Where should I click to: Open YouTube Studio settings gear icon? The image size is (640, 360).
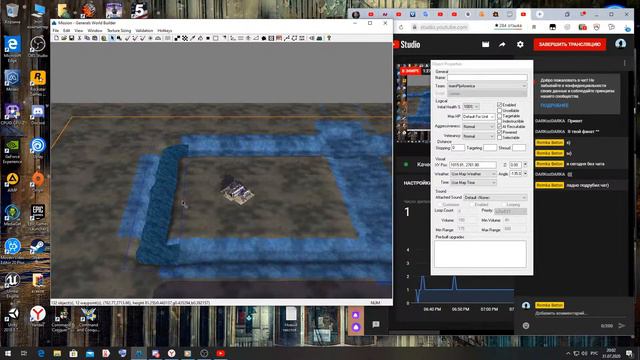[520, 44]
